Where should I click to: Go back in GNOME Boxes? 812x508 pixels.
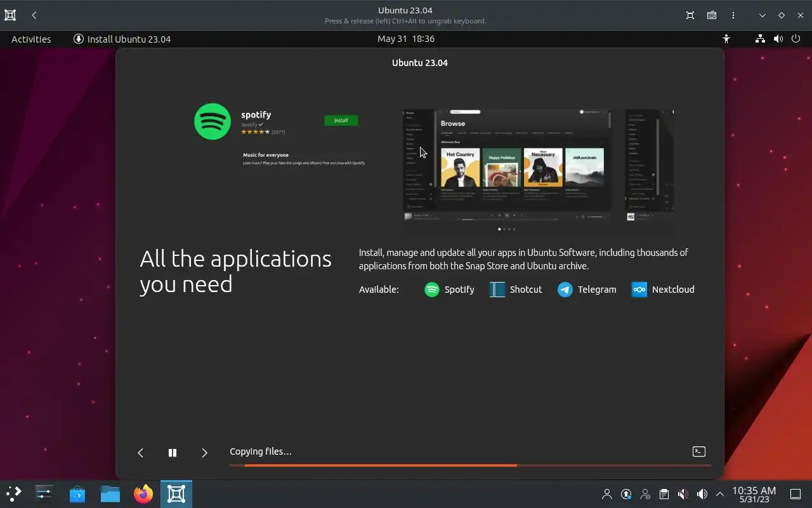point(34,15)
